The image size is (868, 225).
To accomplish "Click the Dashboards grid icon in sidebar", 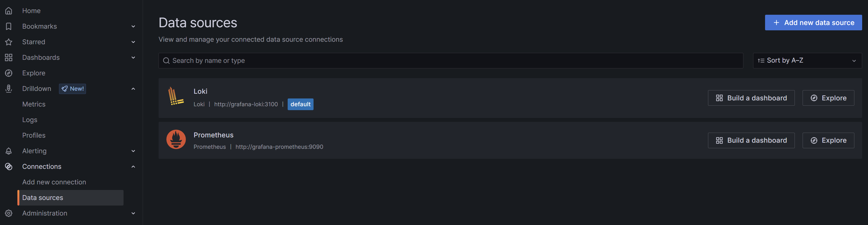I will click(x=9, y=58).
